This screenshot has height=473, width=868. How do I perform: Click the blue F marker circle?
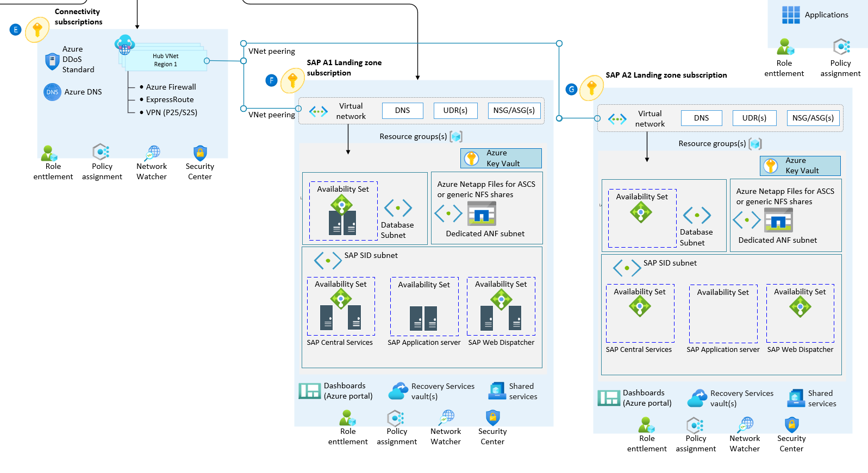click(x=271, y=81)
